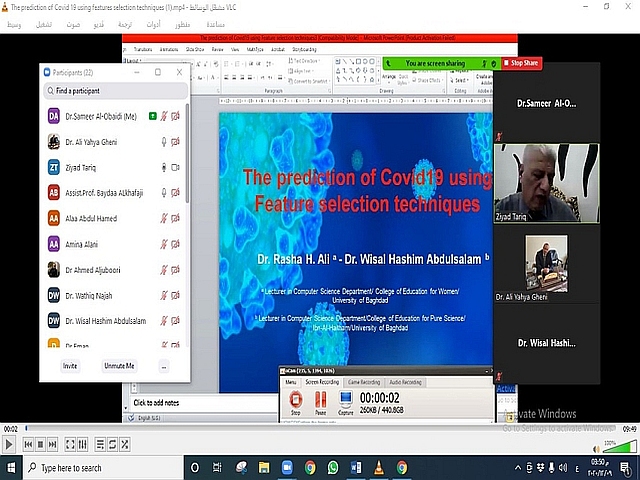The width and height of the screenshot is (640, 480).
Task: Click the VLC stop playback button
Action: [x=41, y=444]
